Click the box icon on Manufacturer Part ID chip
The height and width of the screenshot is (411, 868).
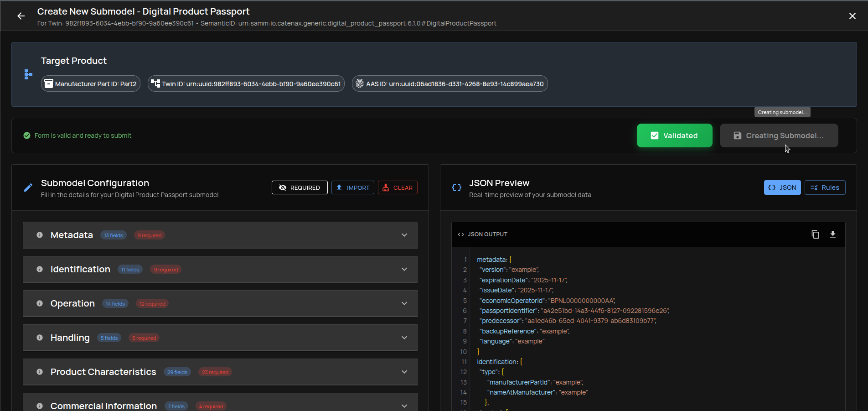point(48,83)
